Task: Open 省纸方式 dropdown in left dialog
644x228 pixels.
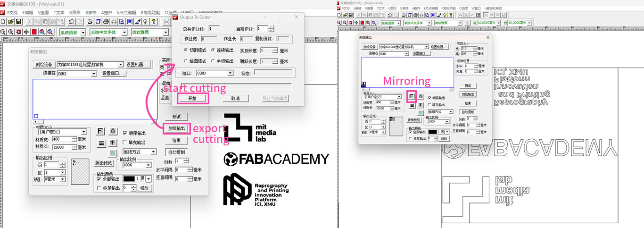Action: (x=140, y=152)
